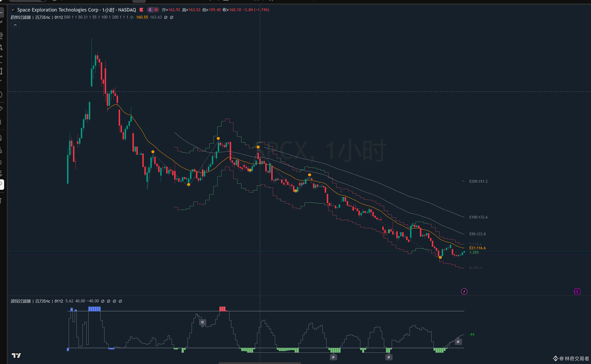The height and width of the screenshot is (364, 591).
Task: Click the SpaceX symbol logo icon
Action: click(x=13, y=10)
